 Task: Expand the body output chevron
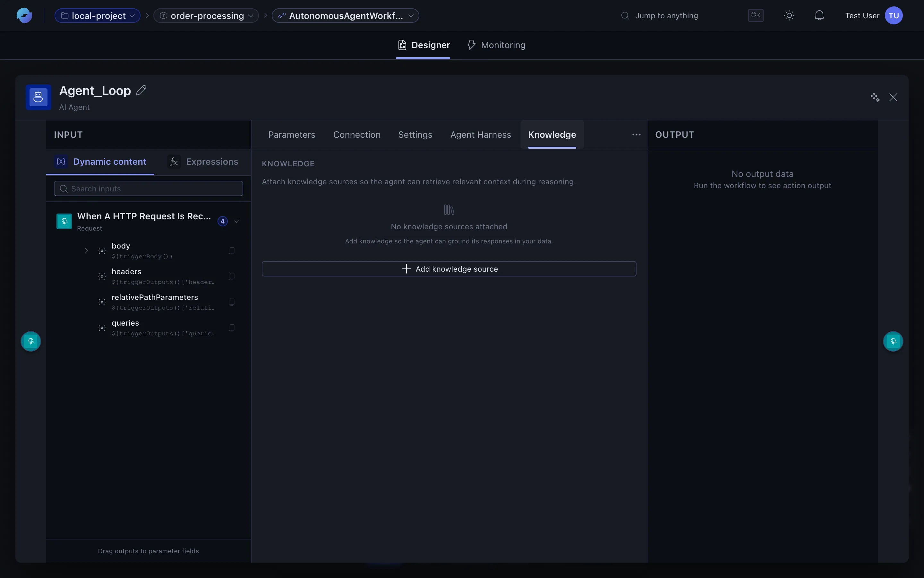click(x=86, y=251)
